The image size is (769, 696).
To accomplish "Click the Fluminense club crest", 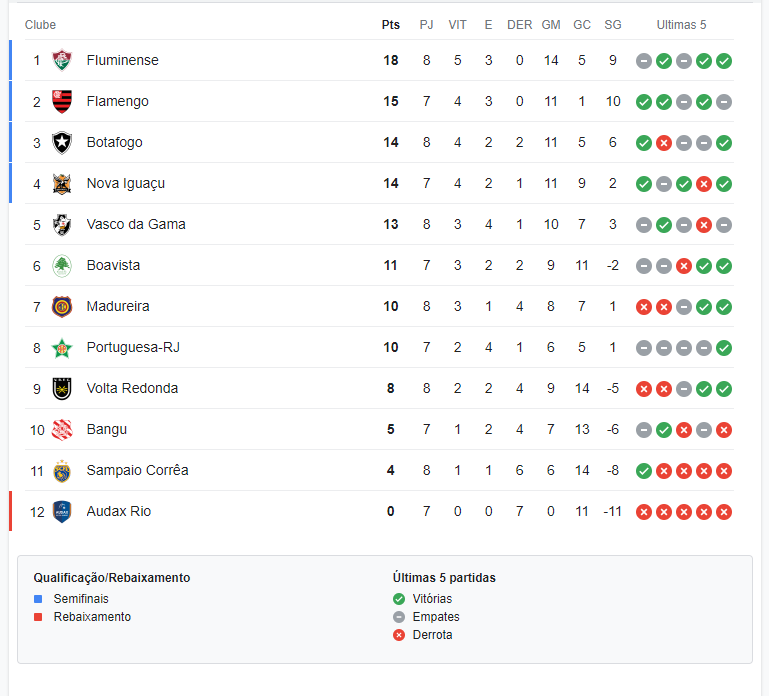I will (x=62, y=60).
